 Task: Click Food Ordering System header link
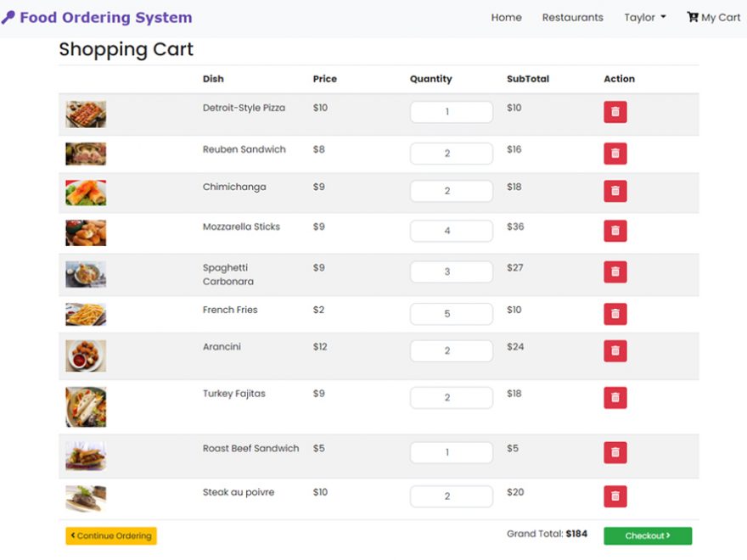[106, 17]
